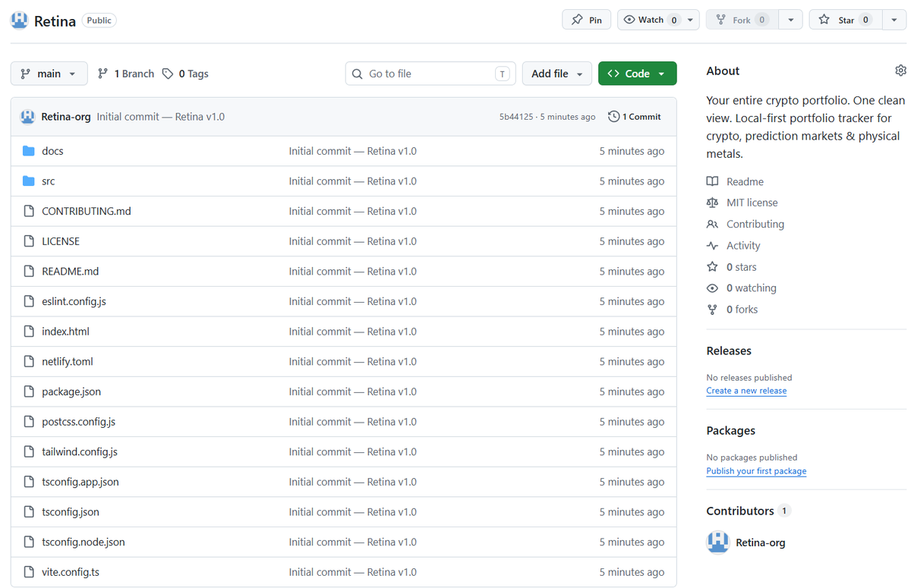Open the About settings gear icon
Screen dimensions: 911x588
(x=900, y=71)
